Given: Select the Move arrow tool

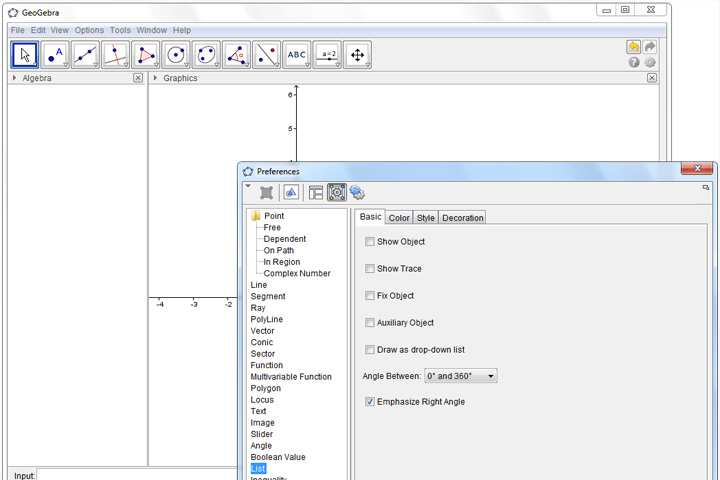Looking at the screenshot, I should pos(24,55).
